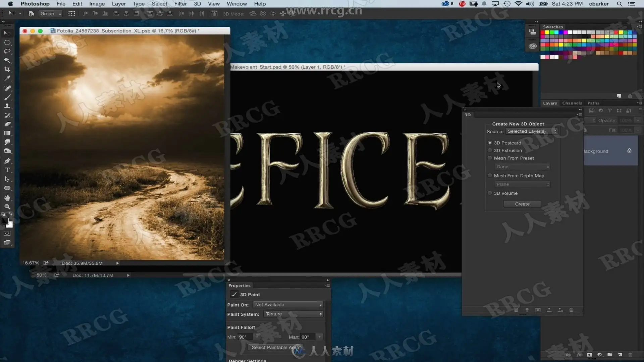Open the layer Opacity dropdown arrow
The width and height of the screenshot is (644, 362).
638,120
